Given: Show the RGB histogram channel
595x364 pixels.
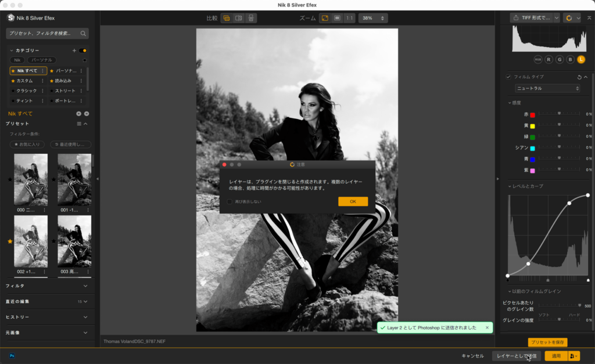Looking at the screenshot, I should click(x=537, y=60).
